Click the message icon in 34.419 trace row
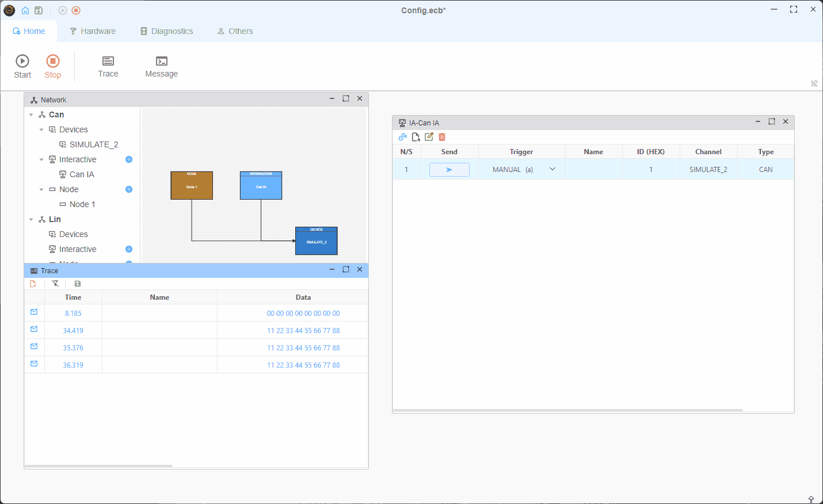 [x=34, y=329]
